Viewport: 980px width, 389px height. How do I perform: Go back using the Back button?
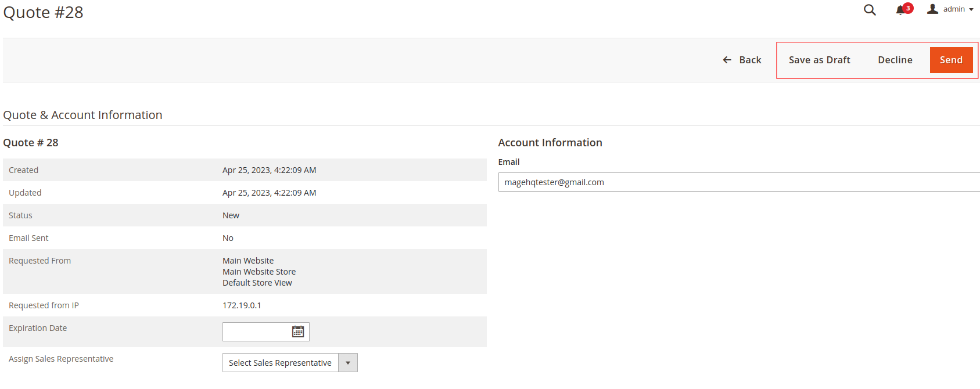742,60
